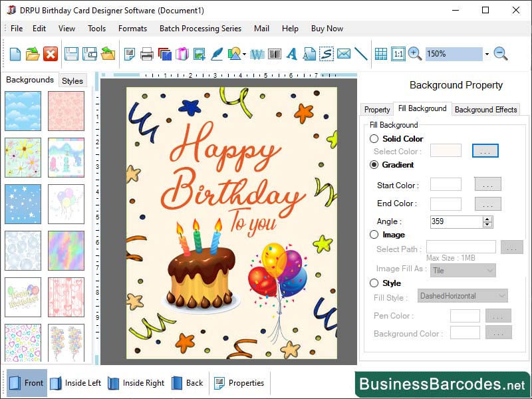Open the email sending tool
532x399 pixels.
[x=345, y=55]
